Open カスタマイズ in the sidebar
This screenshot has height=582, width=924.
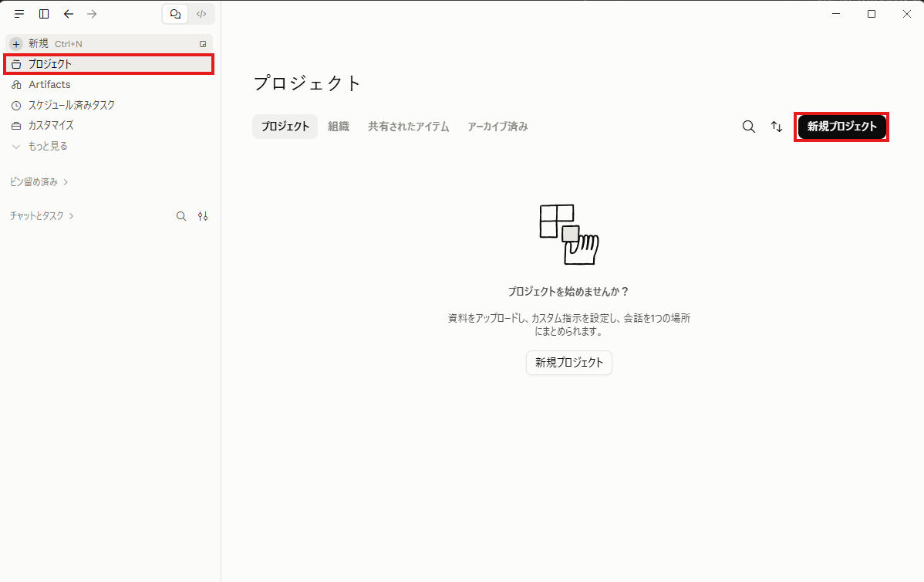tap(109, 126)
